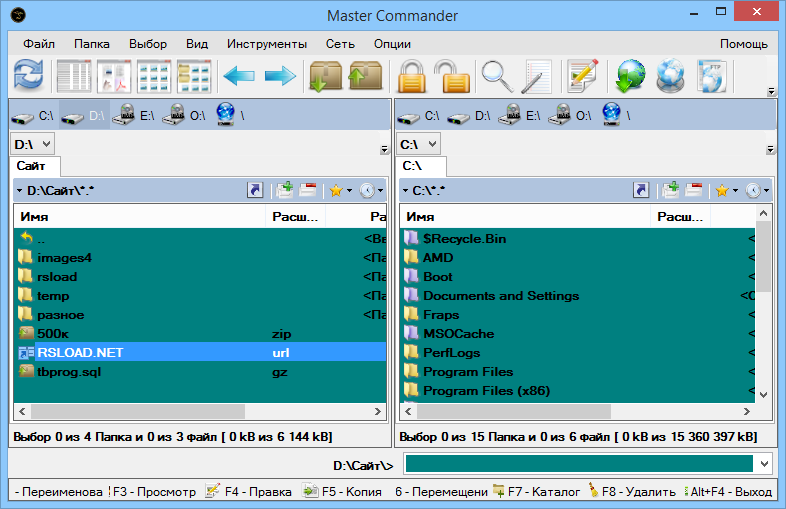
Task: Go to parent directory '..' entry
Action: click(x=200, y=239)
